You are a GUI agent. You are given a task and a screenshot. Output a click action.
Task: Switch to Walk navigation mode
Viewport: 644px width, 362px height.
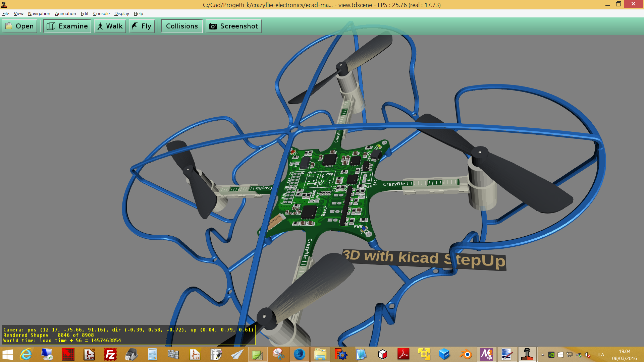coord(110,26)
